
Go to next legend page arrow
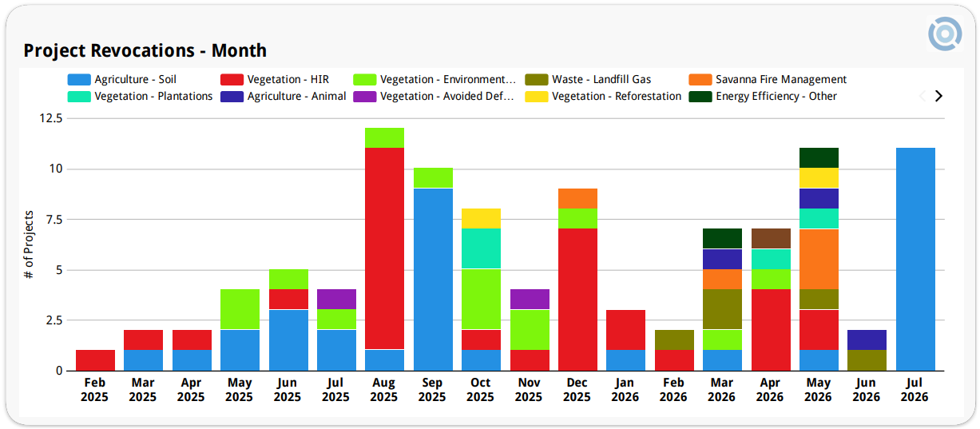(938, 96)
